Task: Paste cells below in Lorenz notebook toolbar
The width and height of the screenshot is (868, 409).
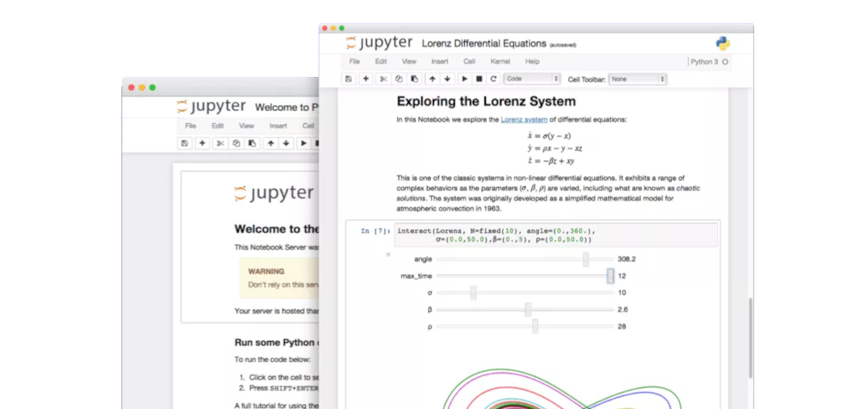Action: 414,79
